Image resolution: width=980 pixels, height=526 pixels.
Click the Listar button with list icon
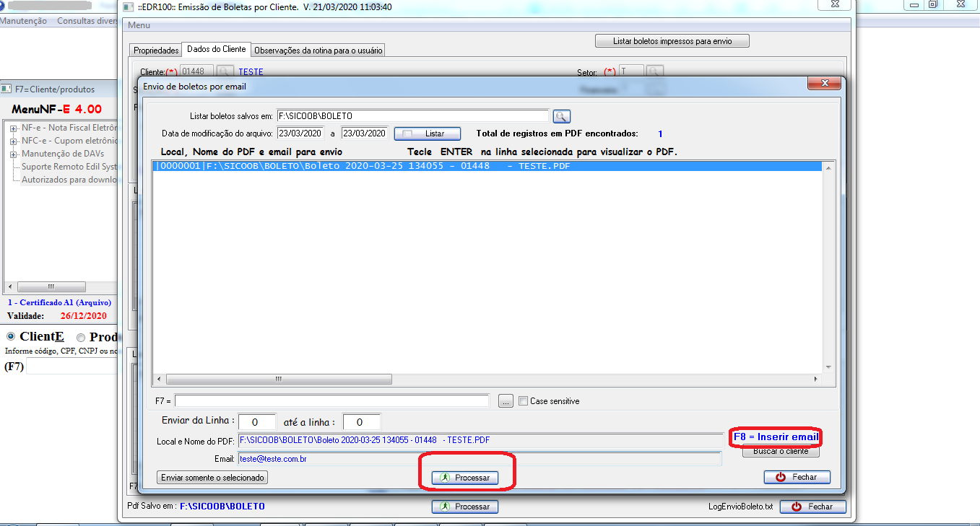click(x=427, y=133)
